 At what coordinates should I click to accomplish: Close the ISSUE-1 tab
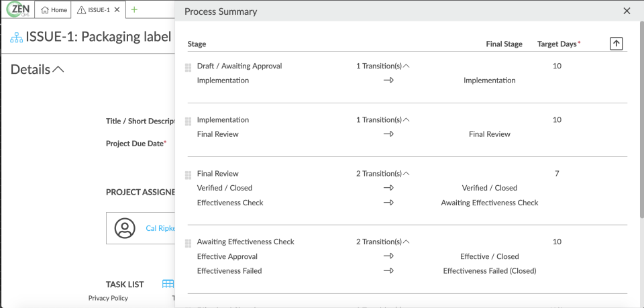[117, 10]
